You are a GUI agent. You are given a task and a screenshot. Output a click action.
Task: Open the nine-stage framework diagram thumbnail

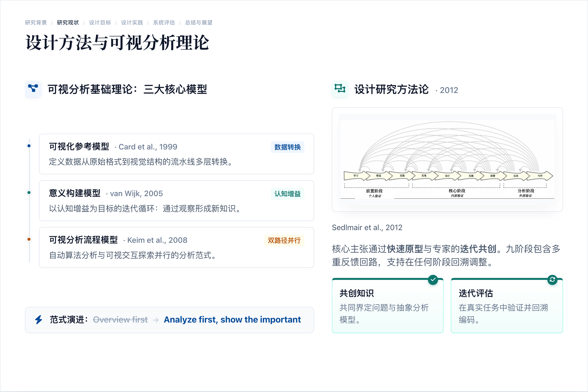447,160
